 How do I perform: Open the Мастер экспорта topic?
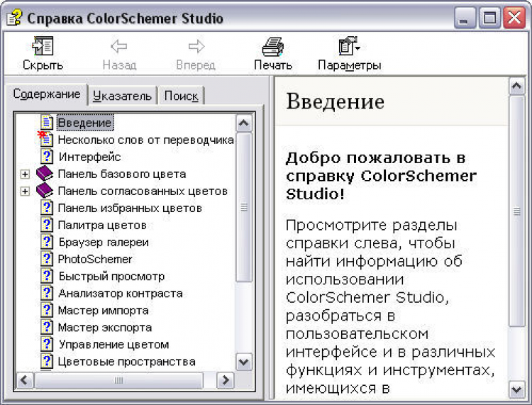coord(105,327)
